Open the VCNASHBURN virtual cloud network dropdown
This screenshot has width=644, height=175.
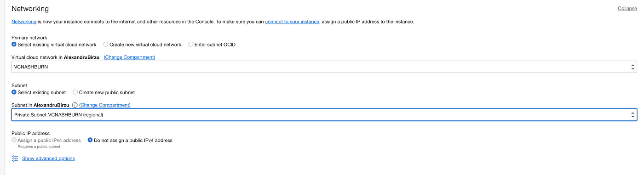[324, 67]
